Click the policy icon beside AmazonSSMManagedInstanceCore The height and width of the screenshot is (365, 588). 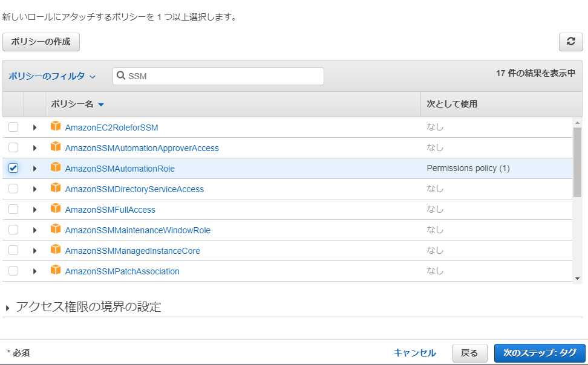point(56,250)
